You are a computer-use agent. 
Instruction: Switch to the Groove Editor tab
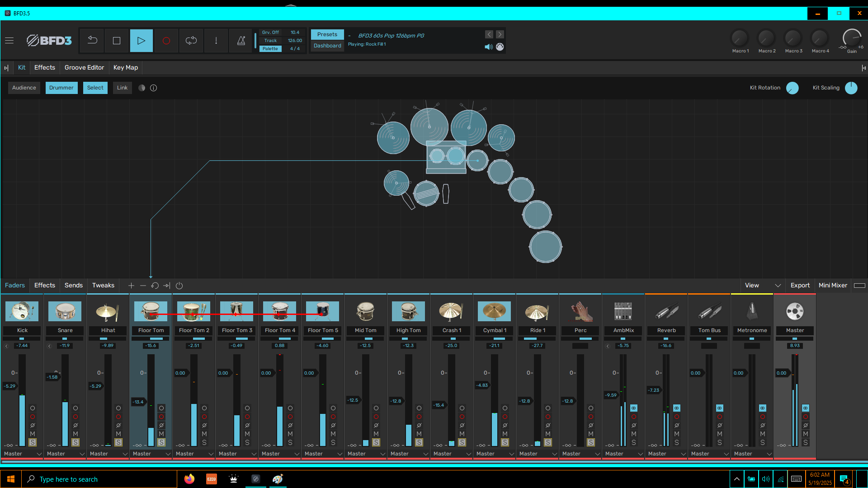pyautogui.click(x=84, y=68)
